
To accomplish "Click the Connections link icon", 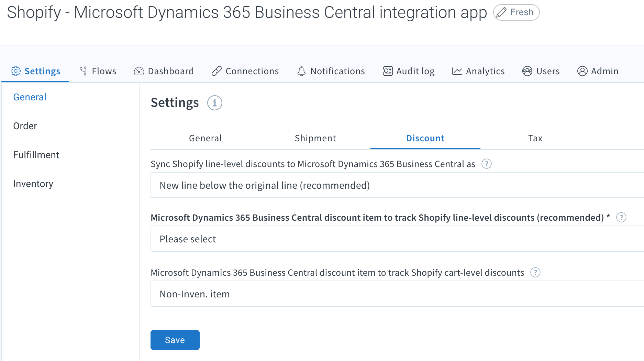I will pyautogui.click(x=216, y=71).
